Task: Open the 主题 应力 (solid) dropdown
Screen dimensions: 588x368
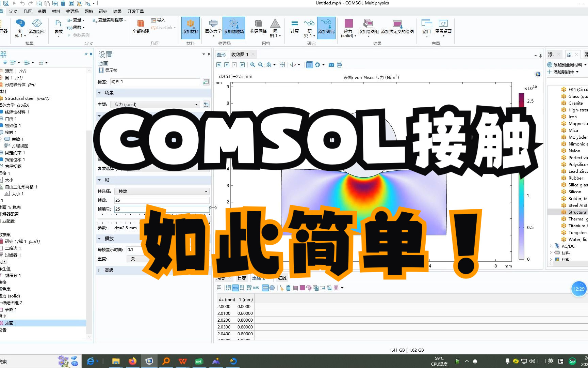Action: [x=155, y=105]
